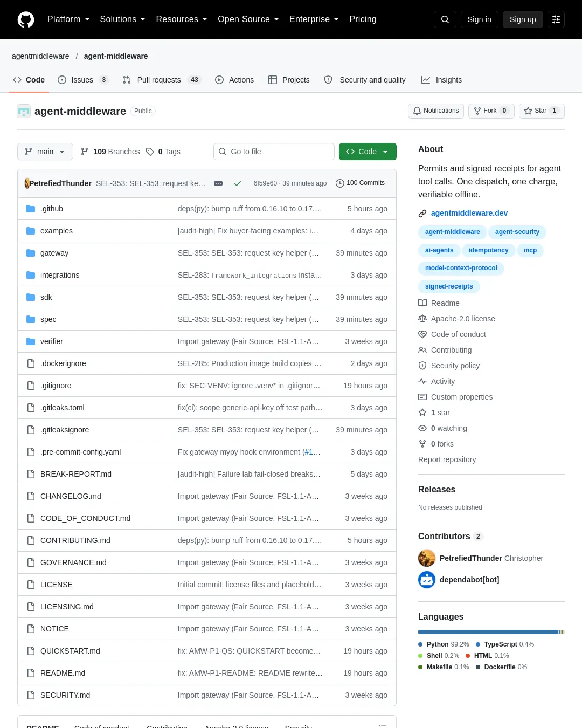
Task: Open the Python language link
Action: point(444,644)
